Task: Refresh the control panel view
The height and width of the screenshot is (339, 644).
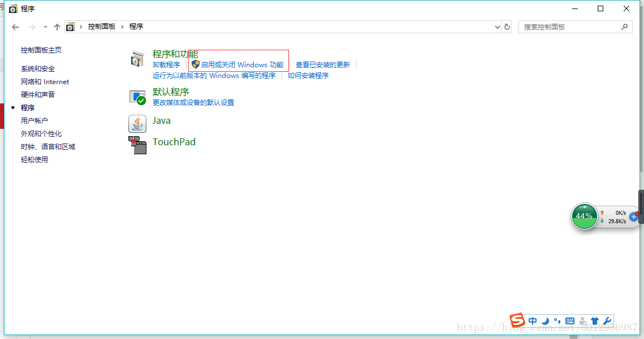Action: tap(507, 27)
